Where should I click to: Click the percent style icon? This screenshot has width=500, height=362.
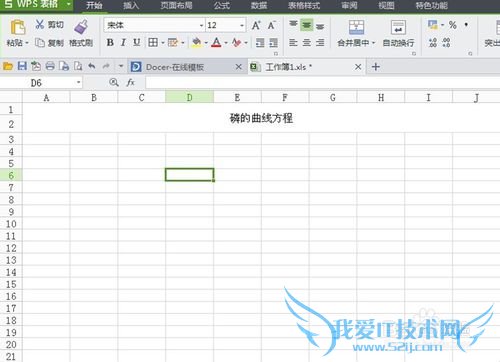[x=453, y=25]
